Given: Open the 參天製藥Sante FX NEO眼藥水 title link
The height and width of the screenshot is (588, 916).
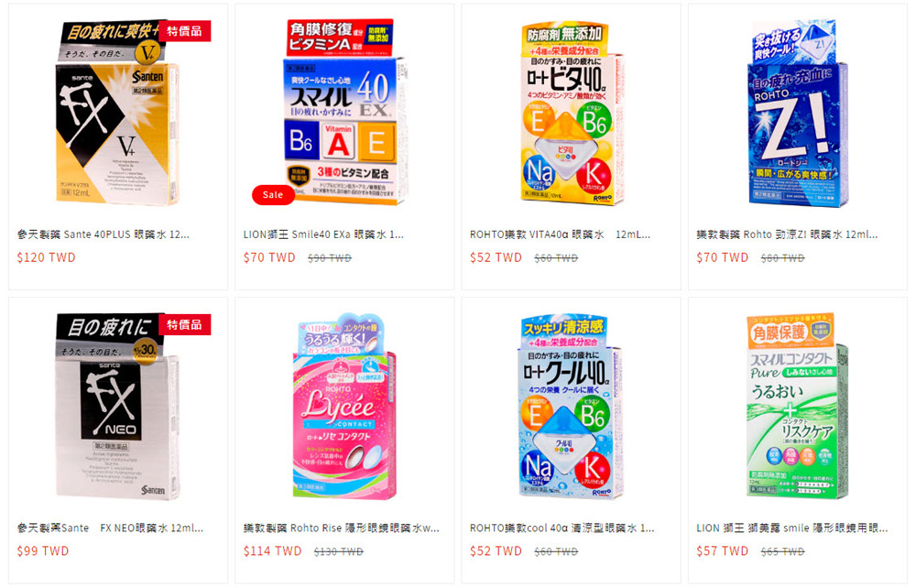Looking at the screenshot, I should (111, 528).
